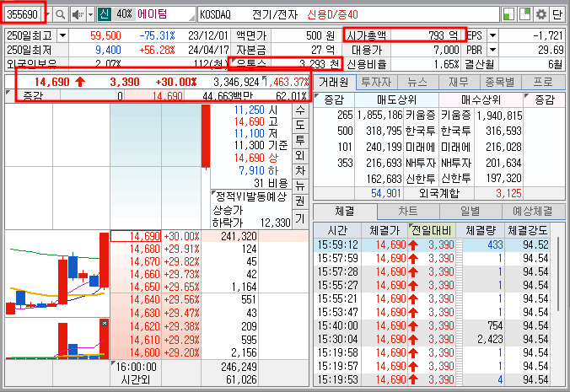
Task: Switch to the 투자자 tab
Action: (376, 82)
